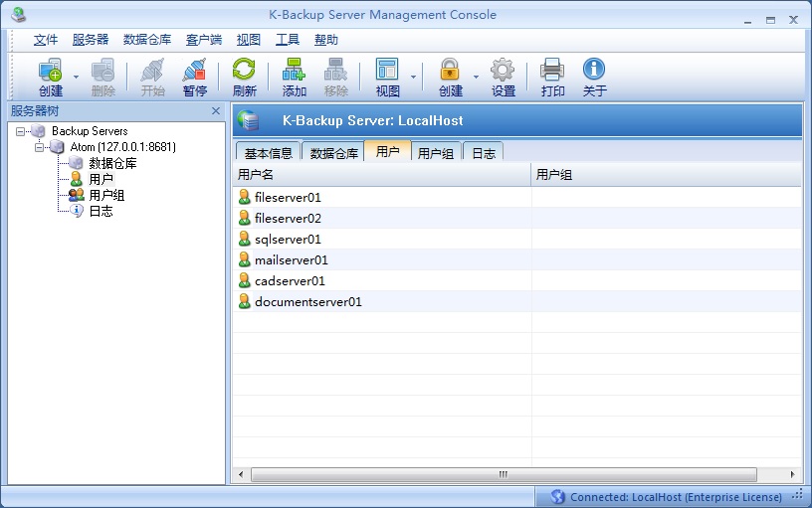Switch to the 日志 tab
This screenshot has height=508, width=812.
(x=484, y=153)
